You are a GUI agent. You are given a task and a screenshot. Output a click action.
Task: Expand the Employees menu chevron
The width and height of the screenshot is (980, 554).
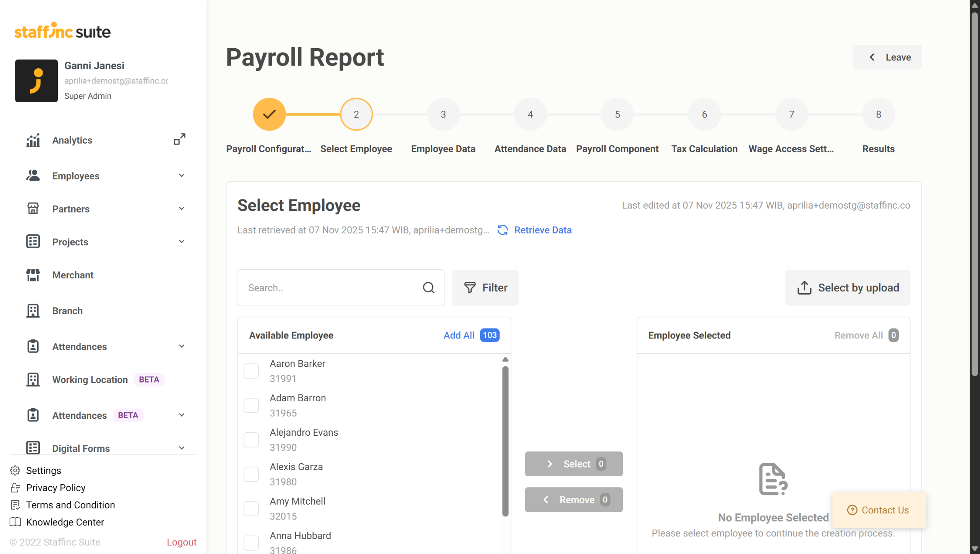pos(181,176)
